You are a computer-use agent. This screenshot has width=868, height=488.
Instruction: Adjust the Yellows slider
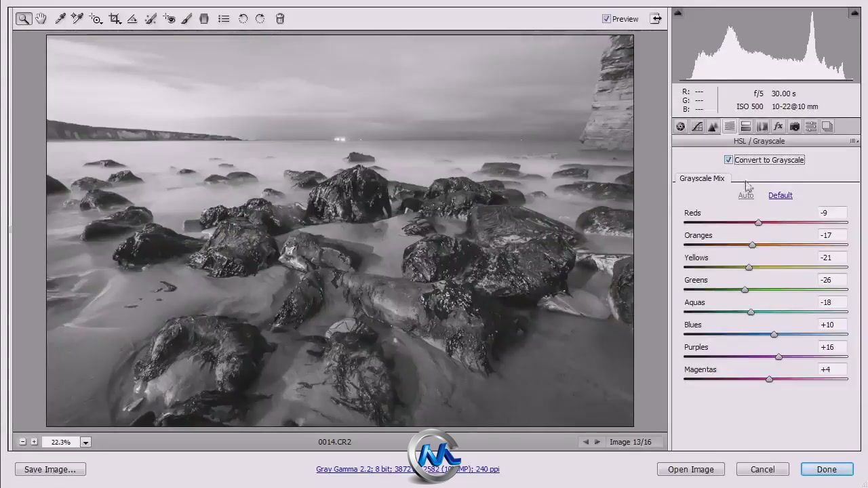(x=749, y=267)
